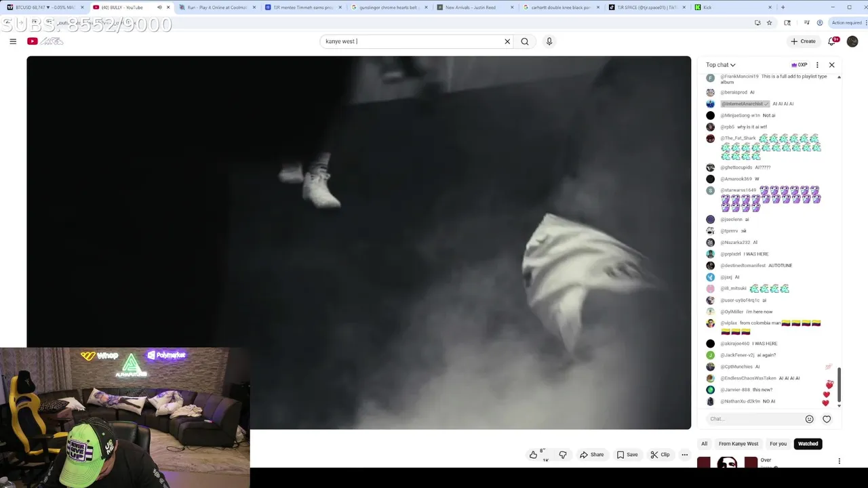
Task: Switch to the carhartt double knee tab
Action: [561, 7]
